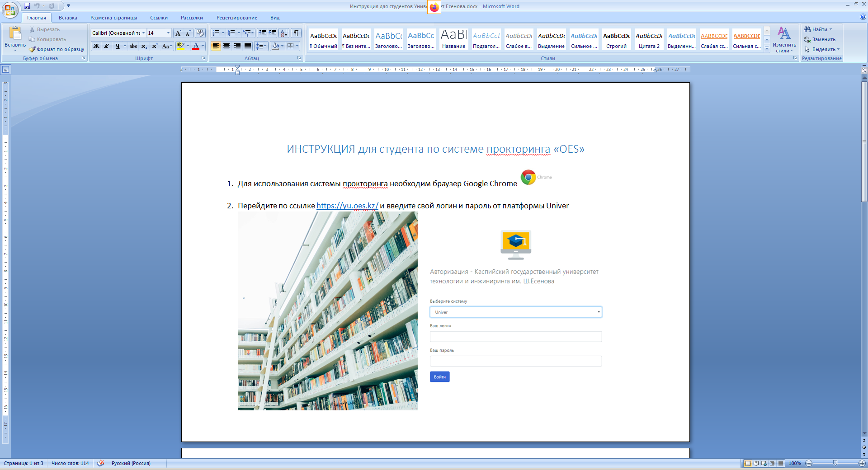
Task: Toggle bold (Ж) formatting
Action: [96, 46]
